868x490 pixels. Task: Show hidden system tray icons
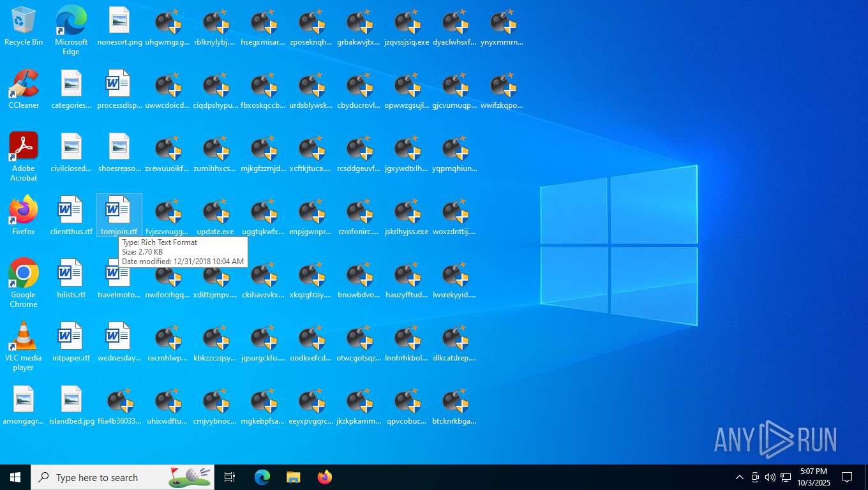[739, 477]
